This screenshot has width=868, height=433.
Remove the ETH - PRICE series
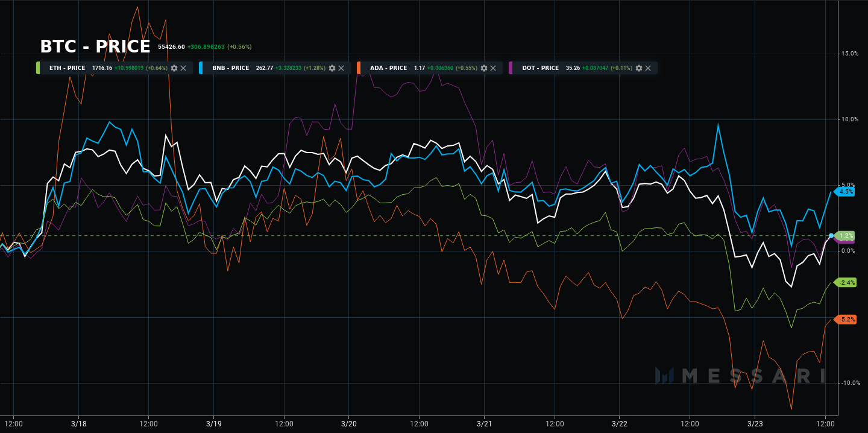pos(183,68)
